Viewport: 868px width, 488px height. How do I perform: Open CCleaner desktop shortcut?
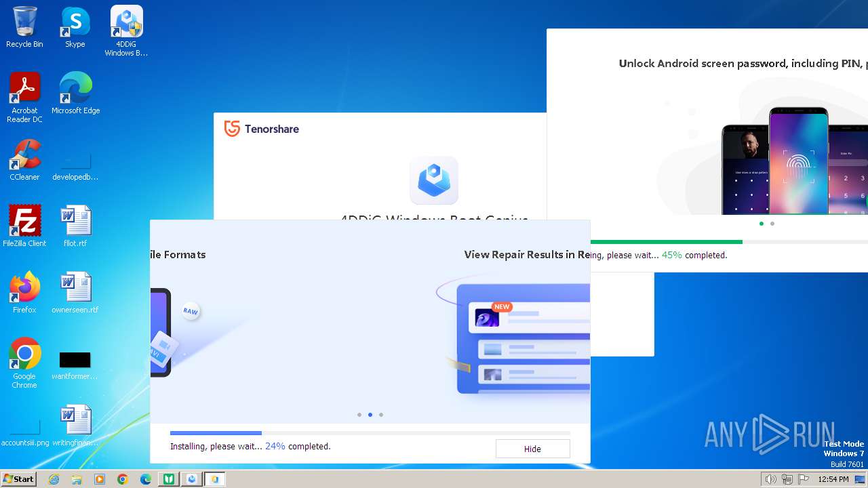(24, 160)
